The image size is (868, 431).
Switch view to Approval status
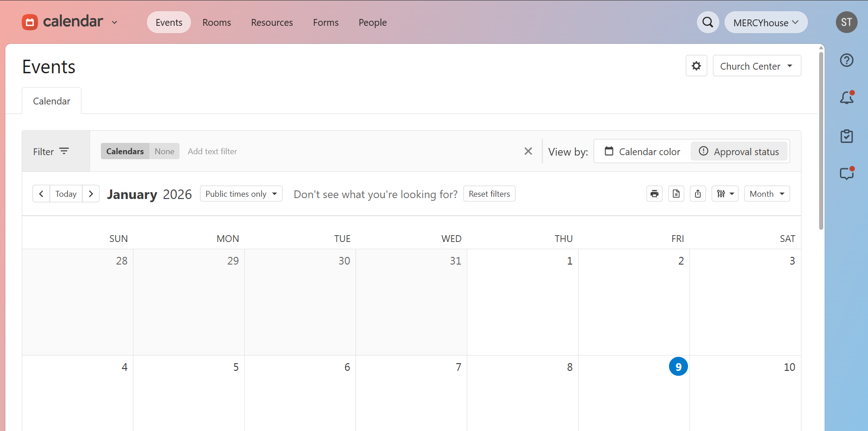[739, 152]
